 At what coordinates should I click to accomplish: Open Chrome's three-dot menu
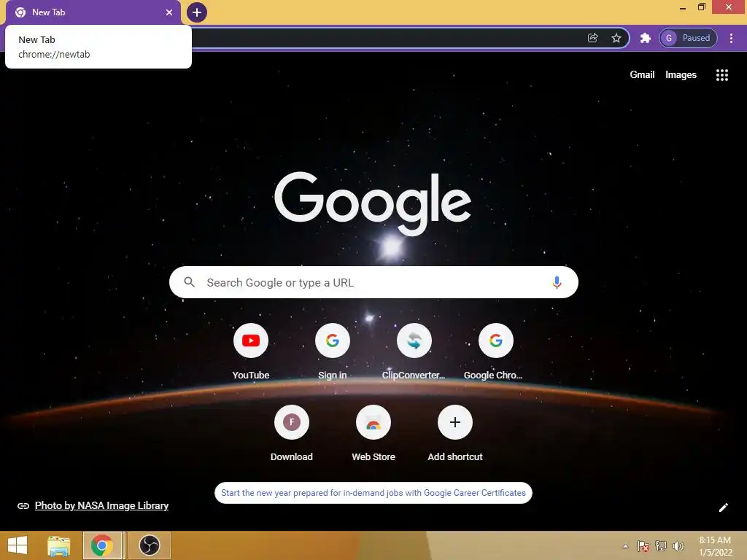click(x=731, y=38)
